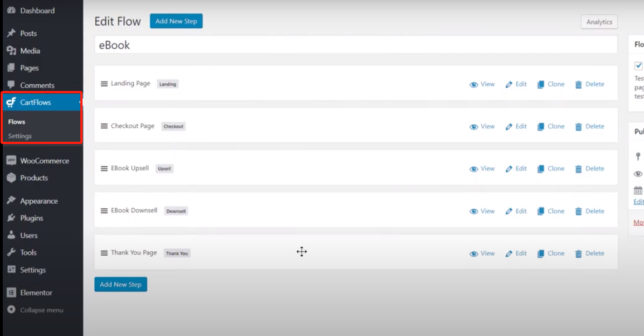Edit the EBook Downsell step

(x=516, y=211)
